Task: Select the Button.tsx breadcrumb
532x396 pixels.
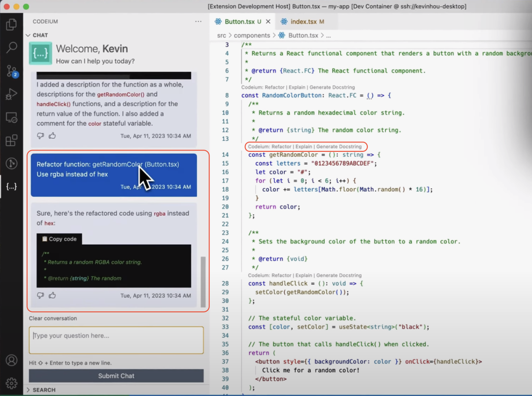Action: [x=299, y=35]
